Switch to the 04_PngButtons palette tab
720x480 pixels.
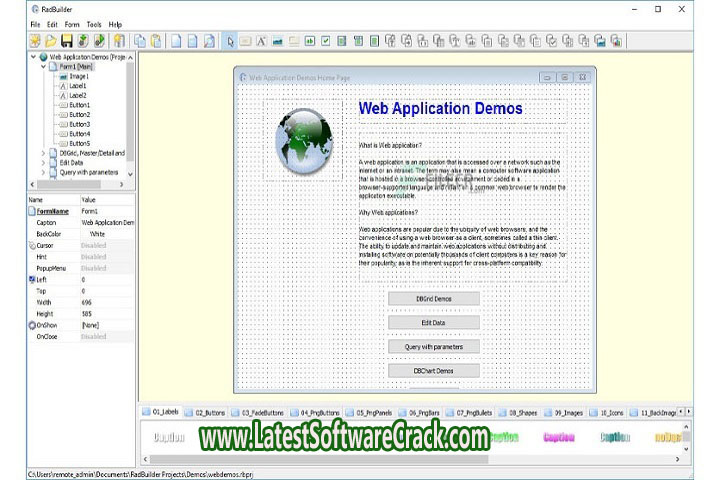click(315, 413)
